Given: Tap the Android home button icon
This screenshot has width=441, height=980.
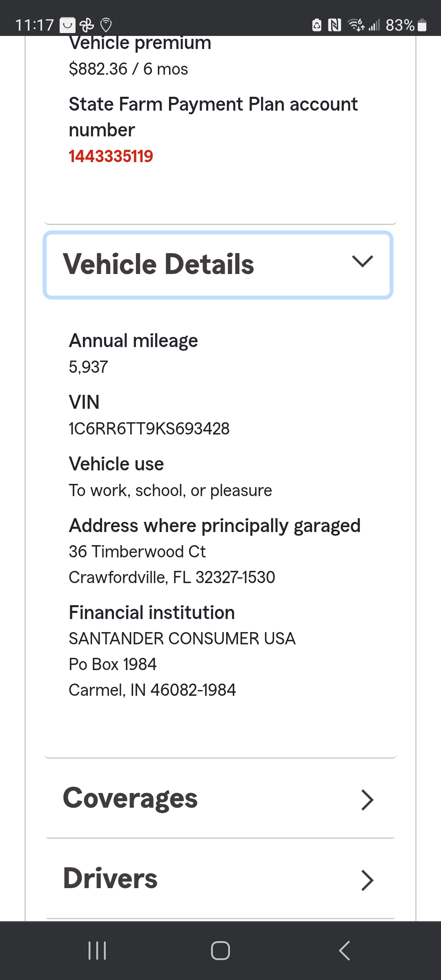Looking at the screenshot, I should [x=220, y=951].
